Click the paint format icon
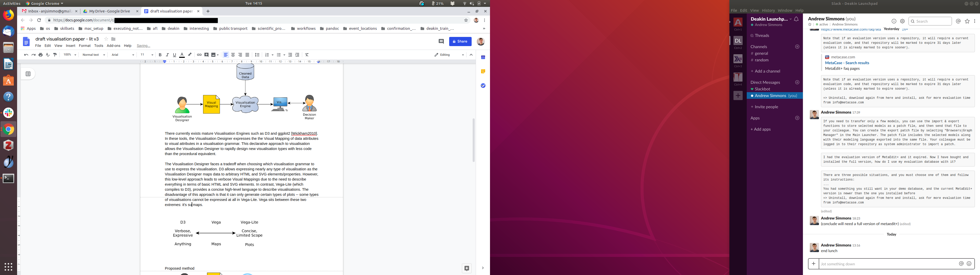 coord(55,55)
